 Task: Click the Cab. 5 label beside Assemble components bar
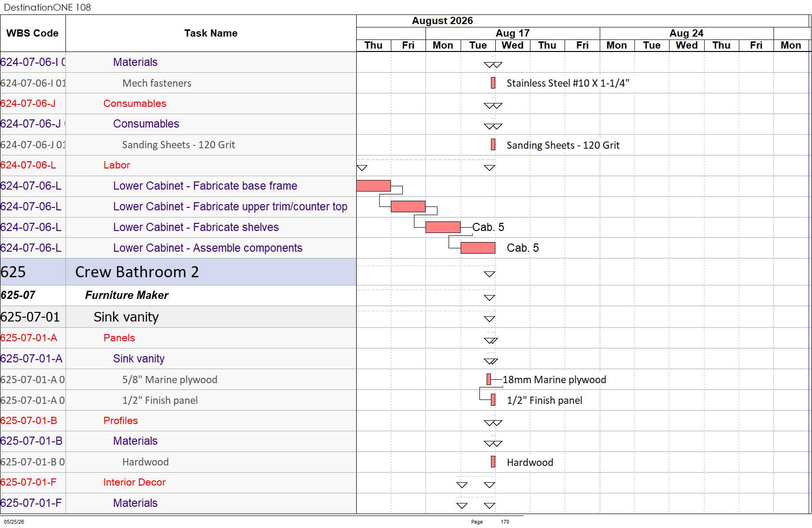[x=523, y=248]
